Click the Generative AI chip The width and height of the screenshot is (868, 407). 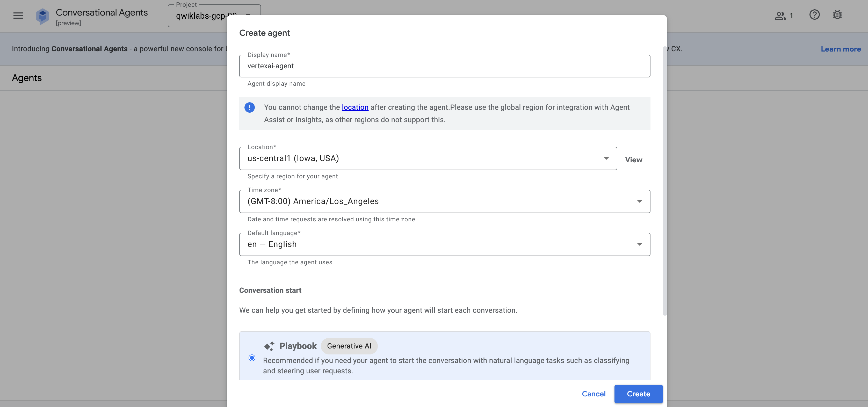point(349,346)
